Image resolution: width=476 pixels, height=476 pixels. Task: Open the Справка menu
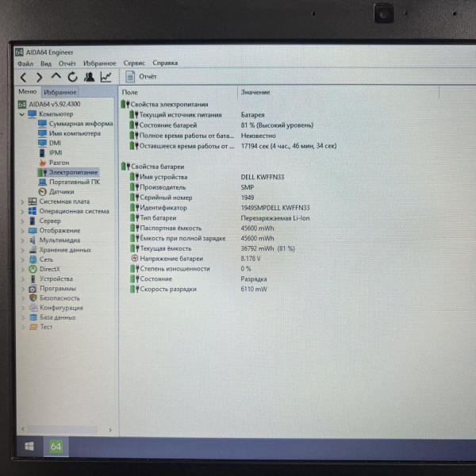(165, 63)
